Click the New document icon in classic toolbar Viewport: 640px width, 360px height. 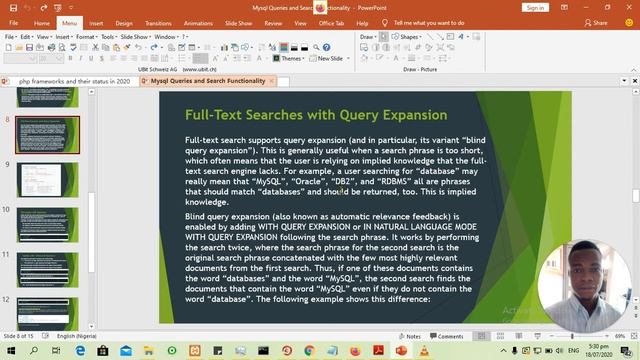click(x=9, y=47)
